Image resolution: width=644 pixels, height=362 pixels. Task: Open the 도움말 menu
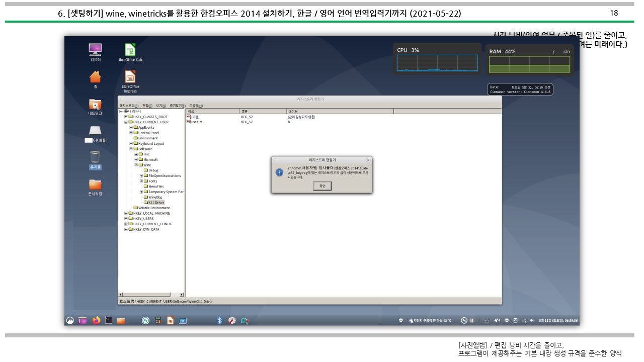[196, 106]
